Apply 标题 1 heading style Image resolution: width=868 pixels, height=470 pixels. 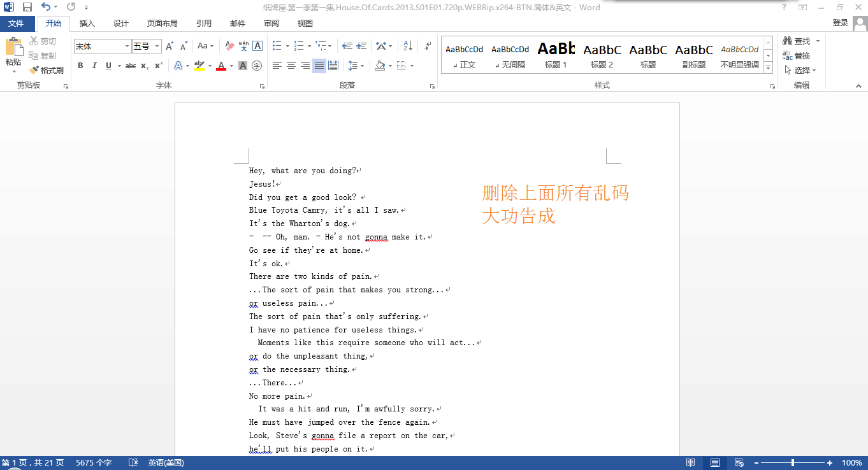click(556, 55)
